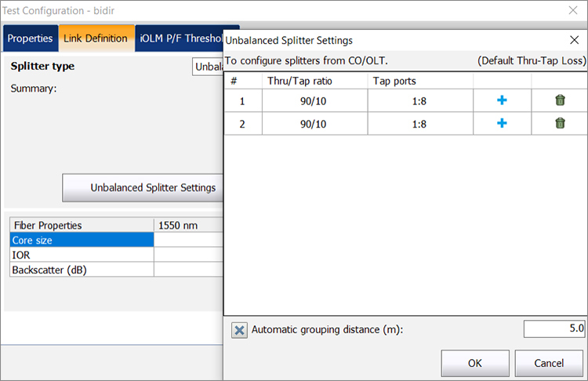Open Unbalanced Splitter Settings button

click(x=143, y=187)
